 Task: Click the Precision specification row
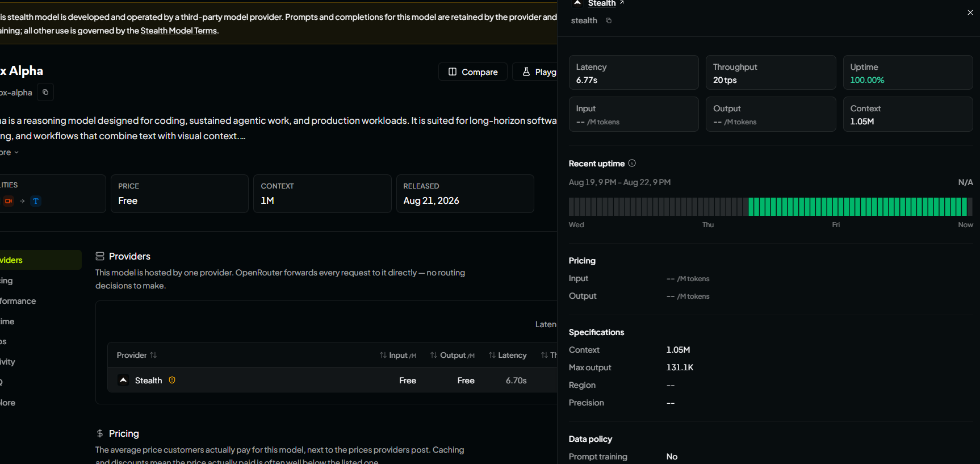[x=770, y=403]
